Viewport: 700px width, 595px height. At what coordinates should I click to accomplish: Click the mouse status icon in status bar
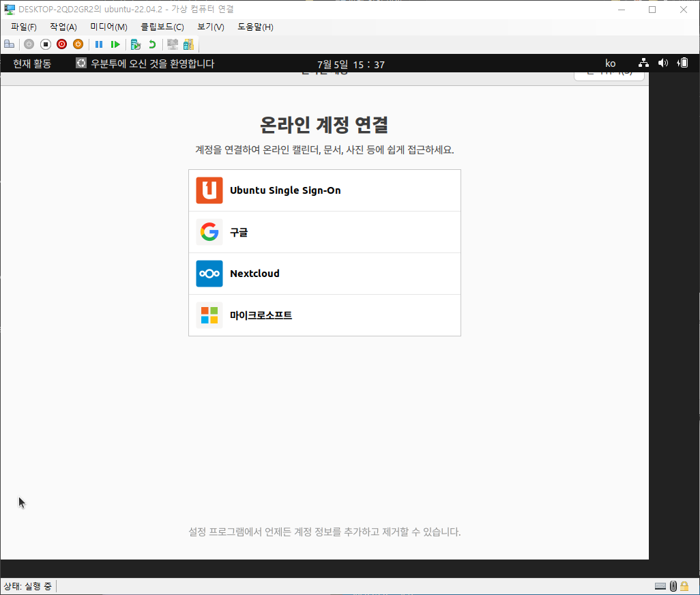pyautogui.click(x=673, y=586)
